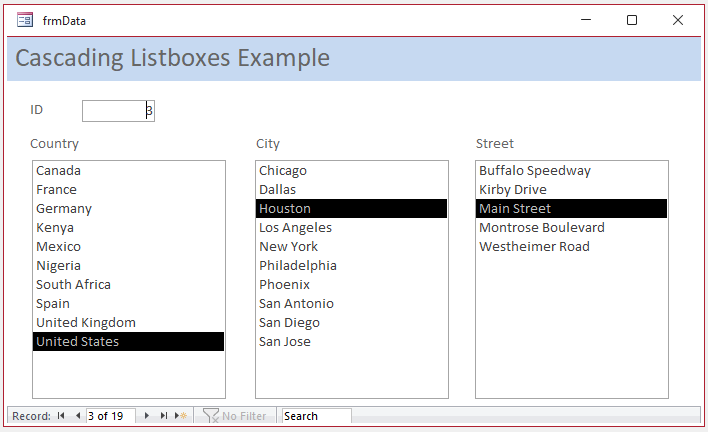This screenshot has width=708, height=432.
Task: Choose San Jose in the City list
Action: (351, 341)
